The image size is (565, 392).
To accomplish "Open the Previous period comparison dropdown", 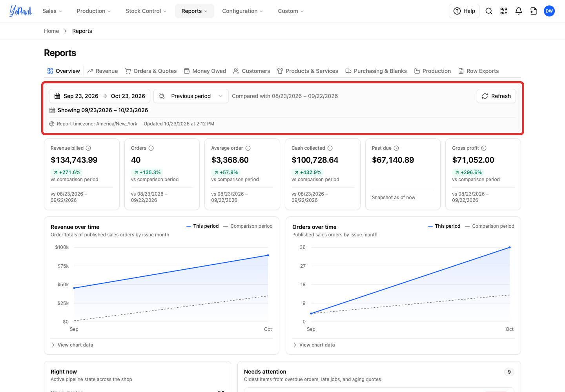I will pyautogui.click(x=191, y=96).
